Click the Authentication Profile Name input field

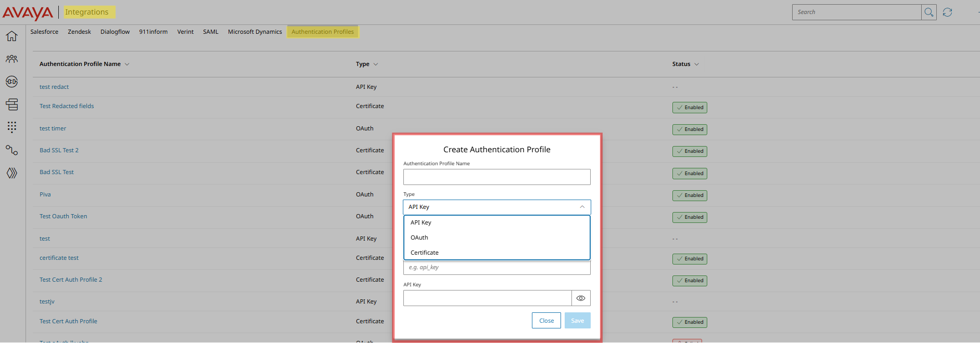497,177
